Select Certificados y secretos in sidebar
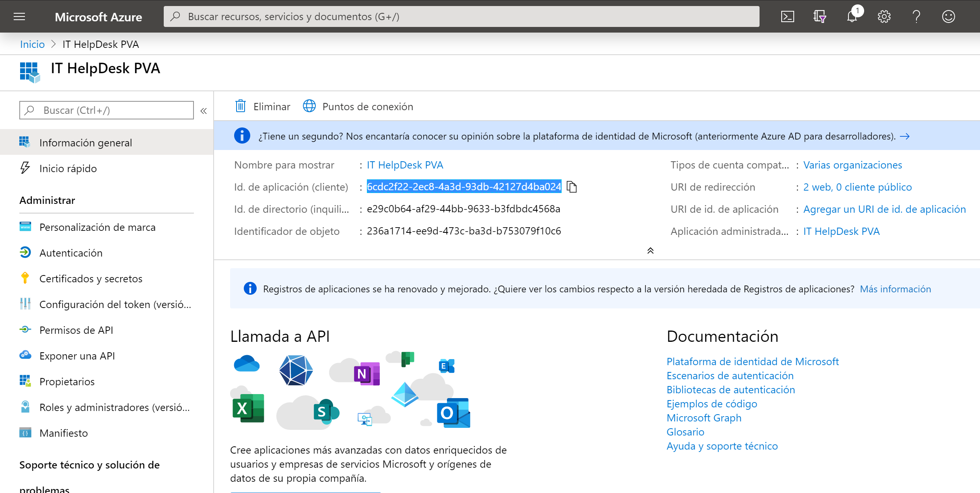Image resolution: width=980 pixels, height=493 pixels. click(91, 278)
